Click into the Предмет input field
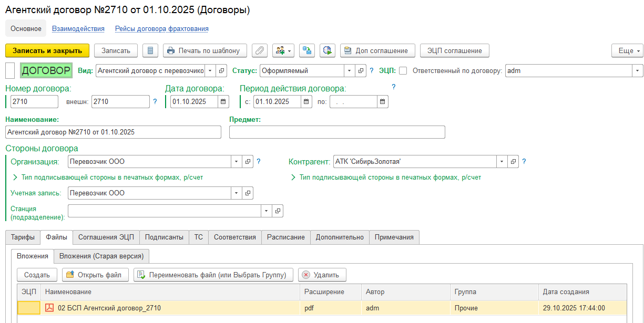 tap(337, 132)
